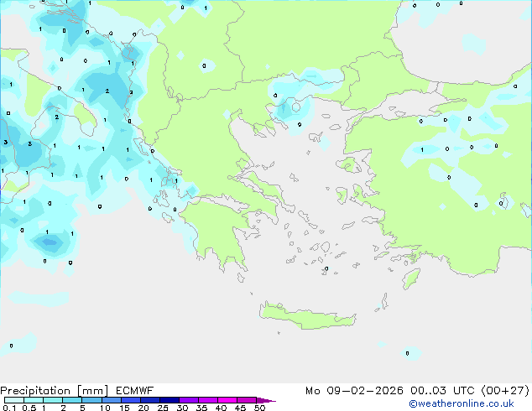This screenshot has height=411, width=532.
Task: Click the legend label '25'
Action: (163, 408)
